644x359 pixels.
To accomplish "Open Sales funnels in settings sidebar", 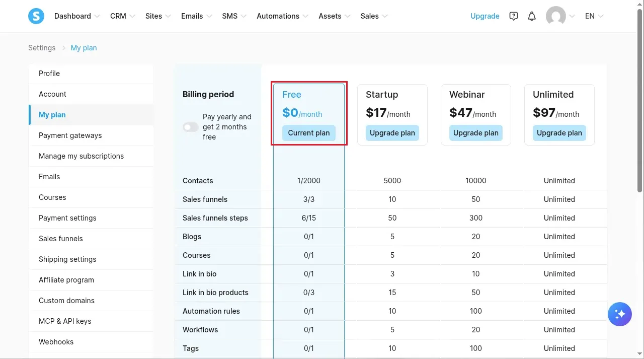I will 91,239.
